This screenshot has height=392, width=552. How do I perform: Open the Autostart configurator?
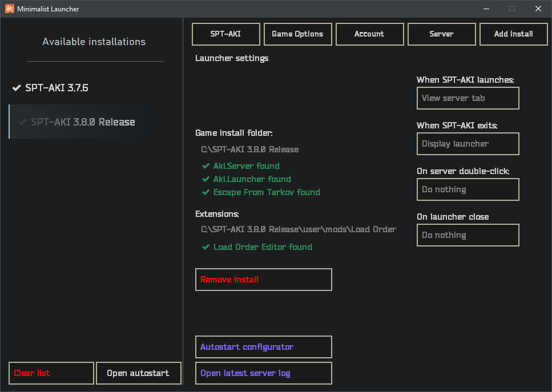tap(264, 347)
